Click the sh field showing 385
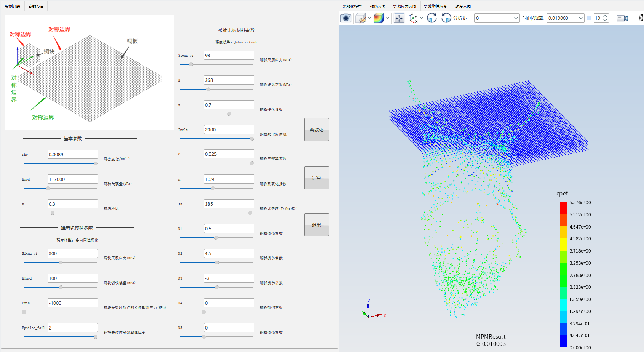The width and height of the screenshot is (644, 352). (x=229, y=204)
